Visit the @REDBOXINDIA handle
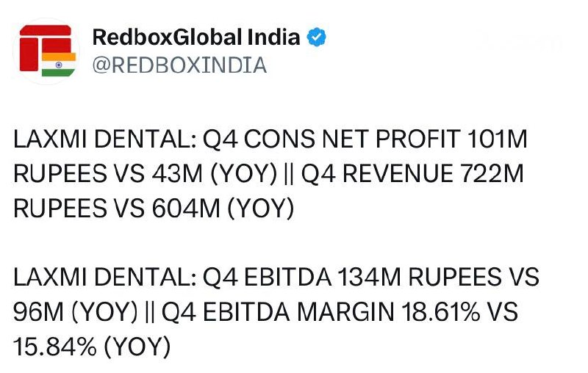This screenshot has height=373, width=588. [179, 65]
